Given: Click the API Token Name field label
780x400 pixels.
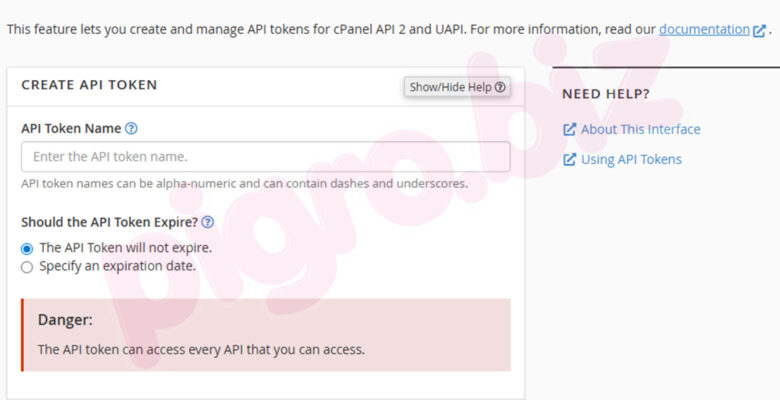Looking at the screenshot, I should click(71, 128).
